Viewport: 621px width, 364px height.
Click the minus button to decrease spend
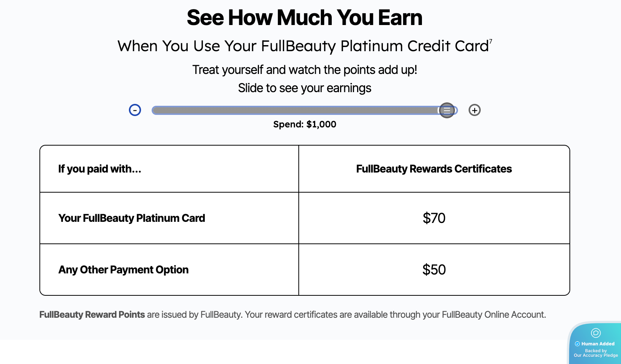[x=135, y=110]
